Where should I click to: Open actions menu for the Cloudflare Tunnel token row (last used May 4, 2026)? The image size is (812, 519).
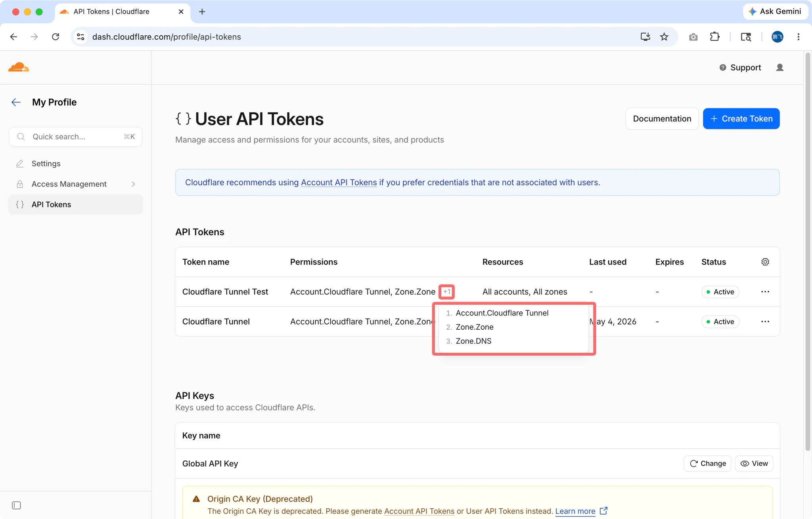tap(765, 321)
